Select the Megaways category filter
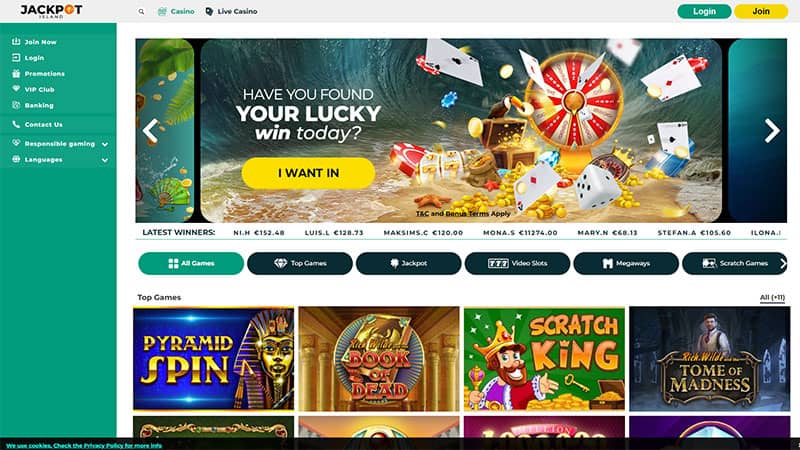 point(626,263)
